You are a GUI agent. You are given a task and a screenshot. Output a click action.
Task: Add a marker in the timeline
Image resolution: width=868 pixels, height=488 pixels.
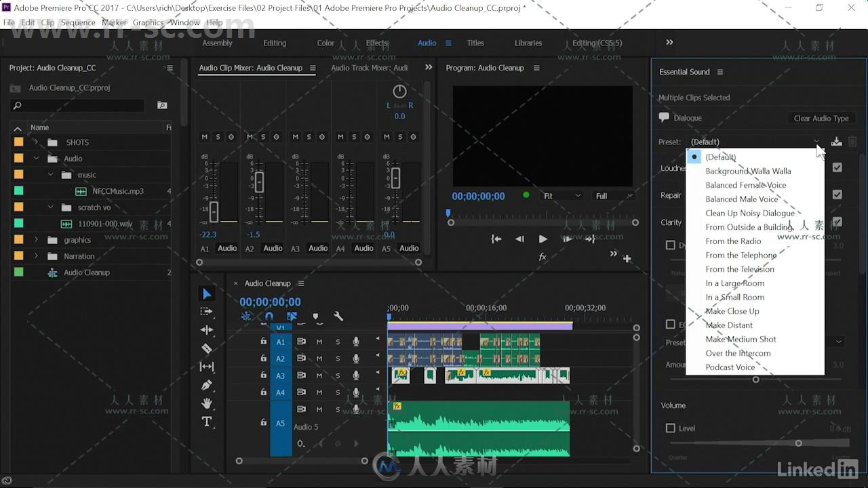pyautogui.click(x=315, y=317)
